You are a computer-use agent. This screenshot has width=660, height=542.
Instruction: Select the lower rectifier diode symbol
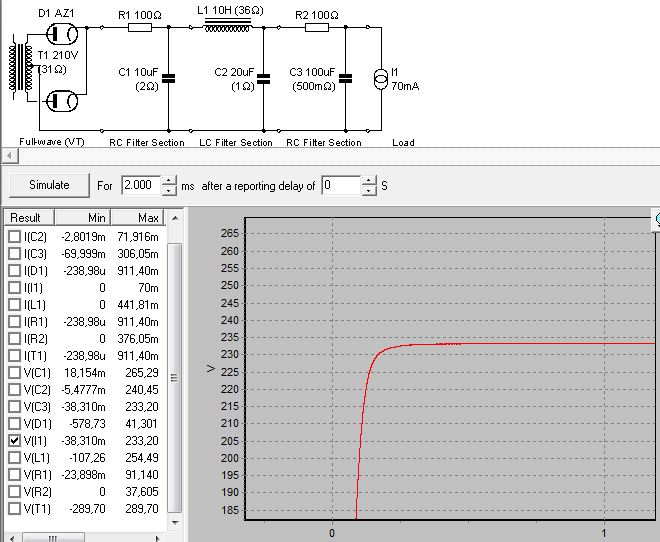pos(61,101)
